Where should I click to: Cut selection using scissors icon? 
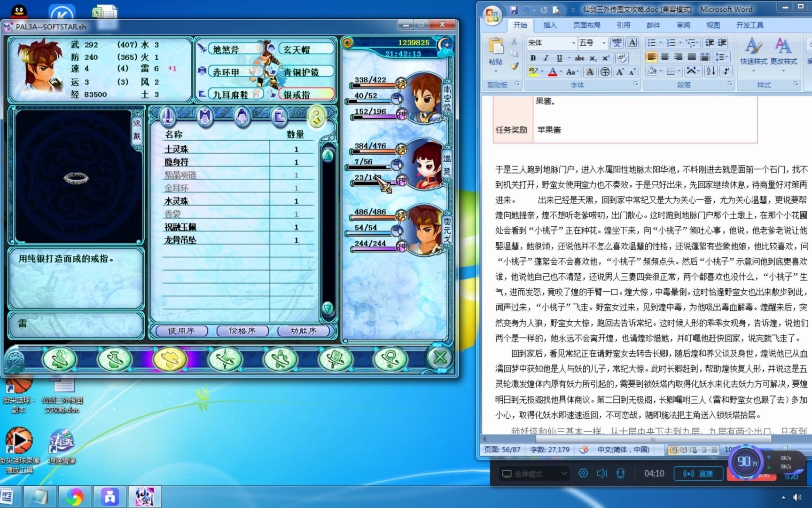[515, 42]
